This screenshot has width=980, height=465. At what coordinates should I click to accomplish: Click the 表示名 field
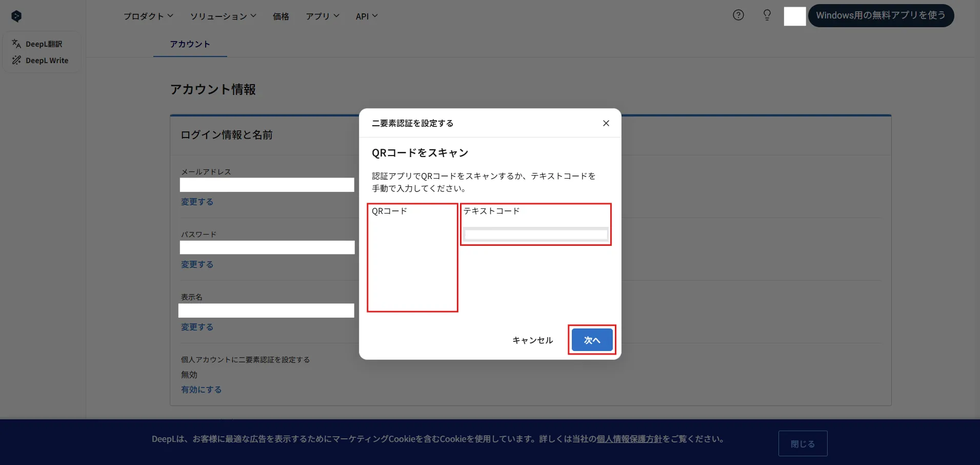(x=266, y=311)
